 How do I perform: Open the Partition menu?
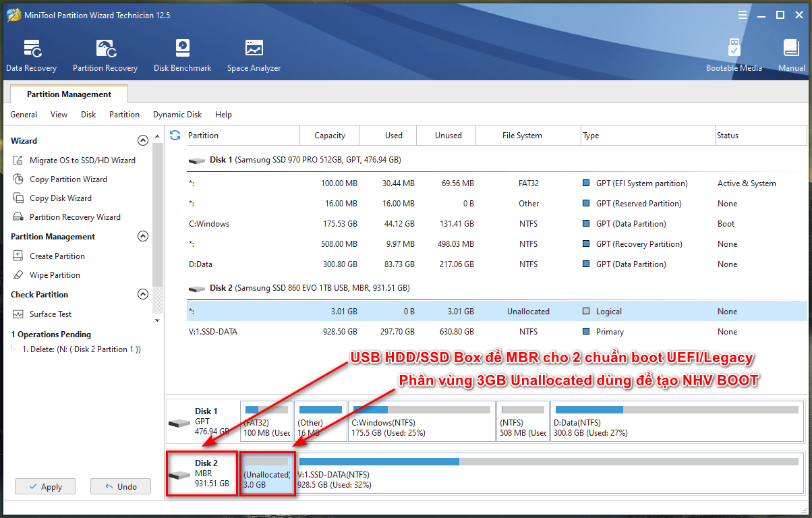(x=124, y=115)
